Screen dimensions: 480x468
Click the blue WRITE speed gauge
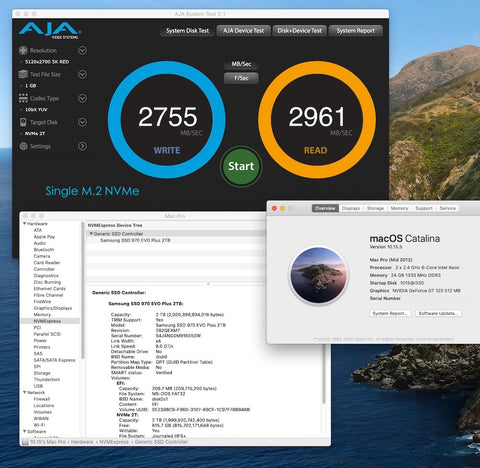pyautogui.click(x=167, y=119)
